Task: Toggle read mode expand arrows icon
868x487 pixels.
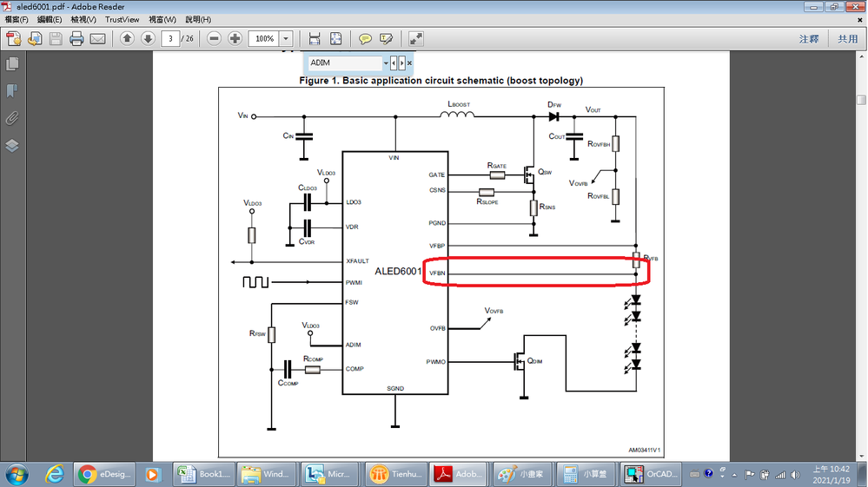Action: coord(415,39)
